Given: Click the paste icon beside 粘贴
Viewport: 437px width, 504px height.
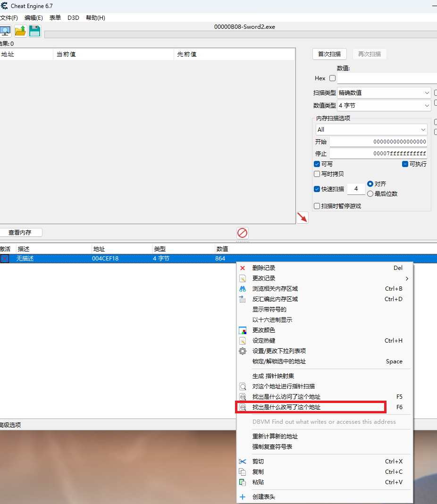Looking at the screenshot, I should tap(243, 482).
